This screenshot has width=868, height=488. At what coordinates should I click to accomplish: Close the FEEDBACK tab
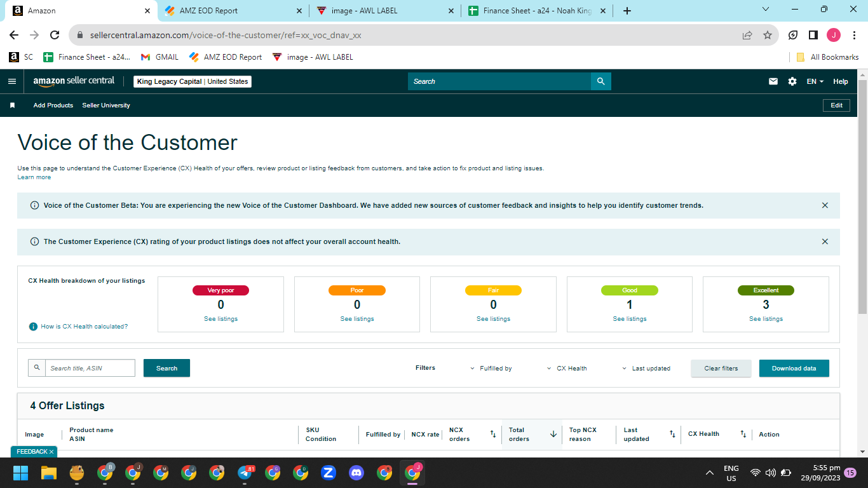coord(51,452)
